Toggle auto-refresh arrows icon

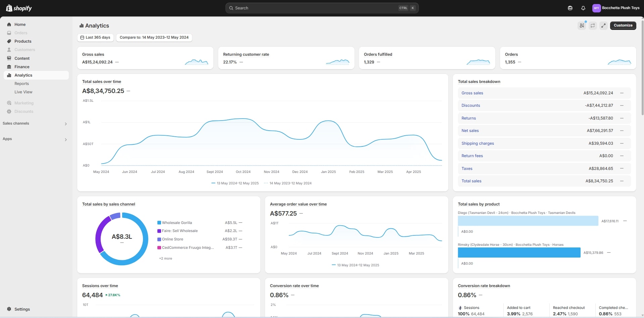coord(593,26)
